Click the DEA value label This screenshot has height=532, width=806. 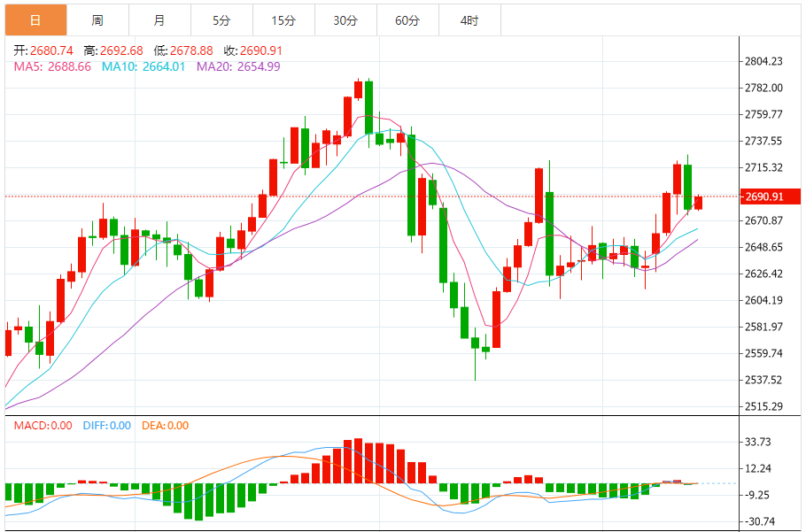click(166, 426)
